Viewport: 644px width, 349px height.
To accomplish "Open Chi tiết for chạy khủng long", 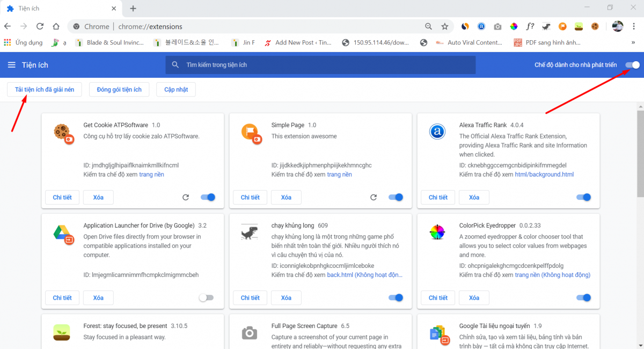I will point(250,298).
